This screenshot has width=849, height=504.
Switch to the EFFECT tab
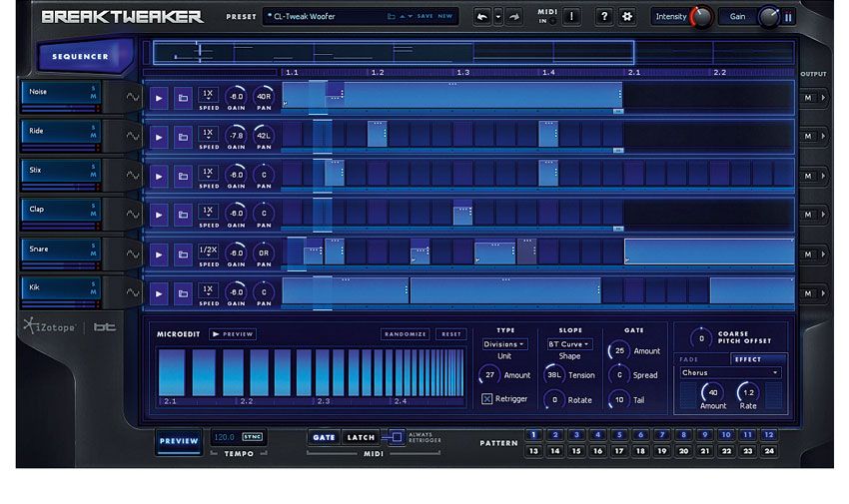(757, 359)
